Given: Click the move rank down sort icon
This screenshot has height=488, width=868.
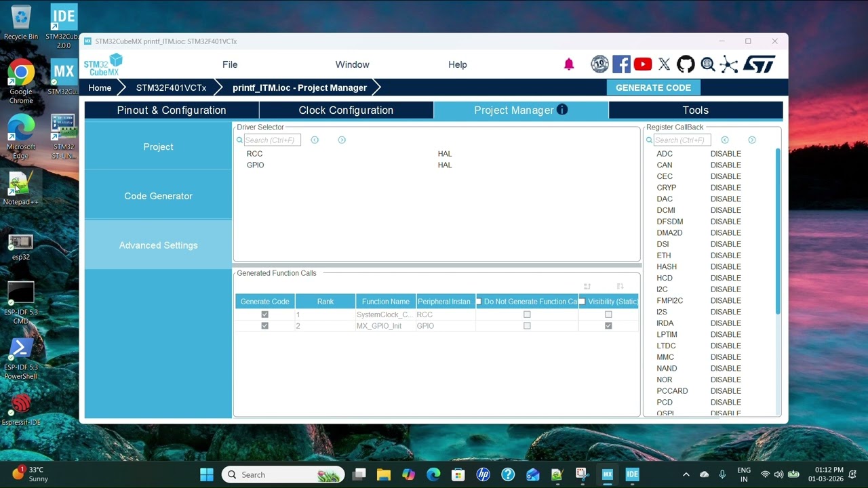Looking at the screenshot, I should coord(620,287).
